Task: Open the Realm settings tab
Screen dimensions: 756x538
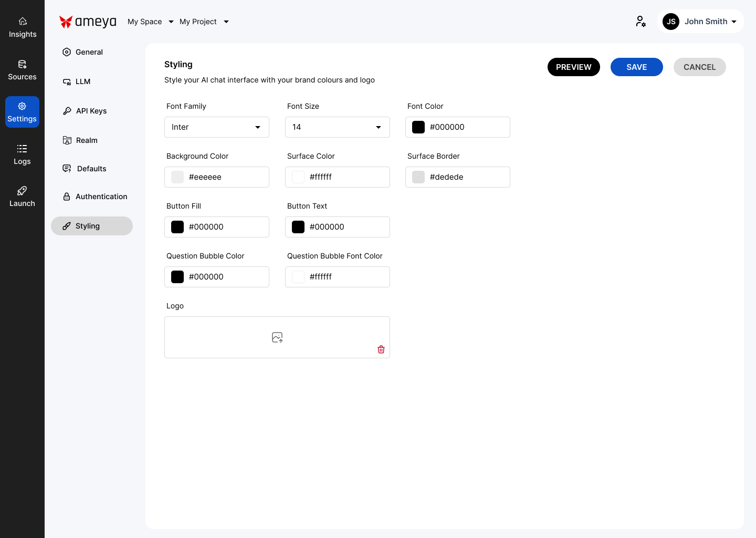Action: click(87, 140)
